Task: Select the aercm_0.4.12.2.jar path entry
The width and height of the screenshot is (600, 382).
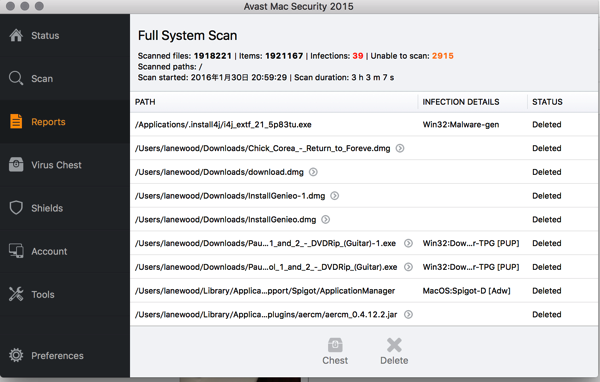Action: click(x=266, y=314)
